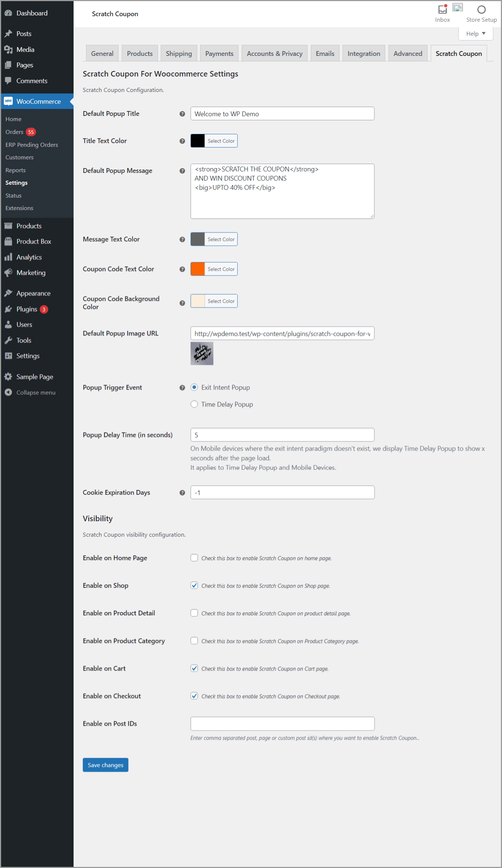Screen dimensions: 502x868
Task: Click the Product Box icon
Action: tap(8, 241)
